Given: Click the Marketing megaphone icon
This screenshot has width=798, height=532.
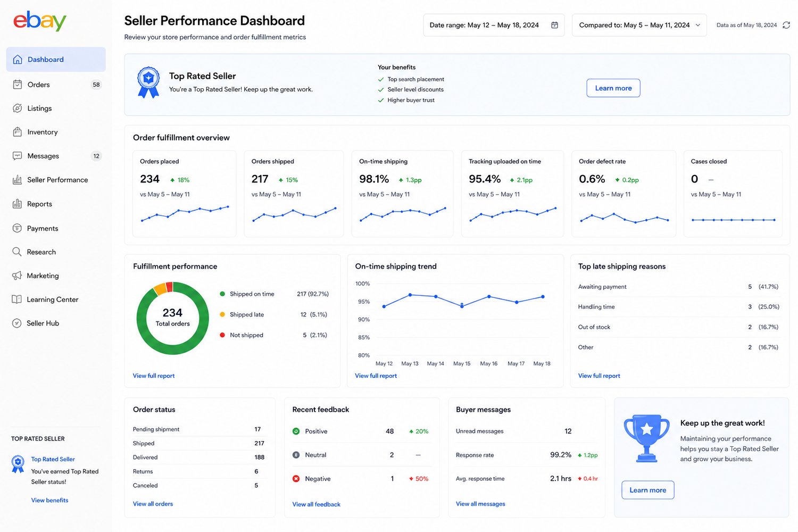Looking at the screenshot, I should 17,276.
